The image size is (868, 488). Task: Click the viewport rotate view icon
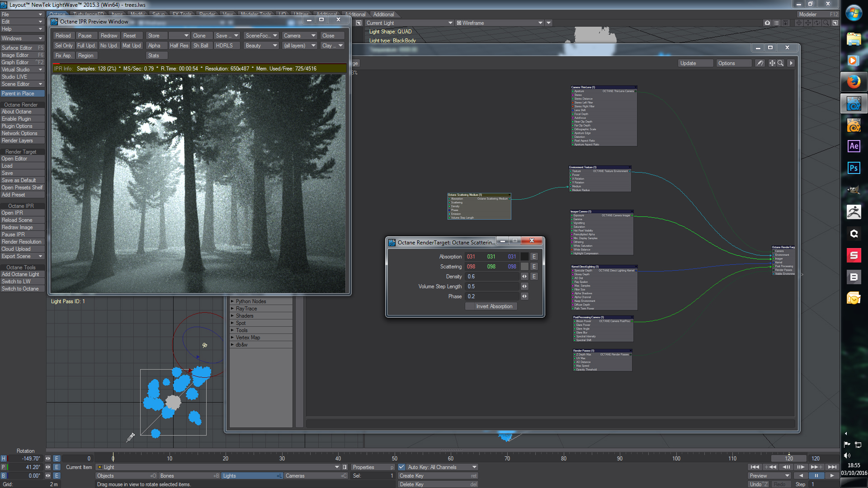[x=817, y=23]
